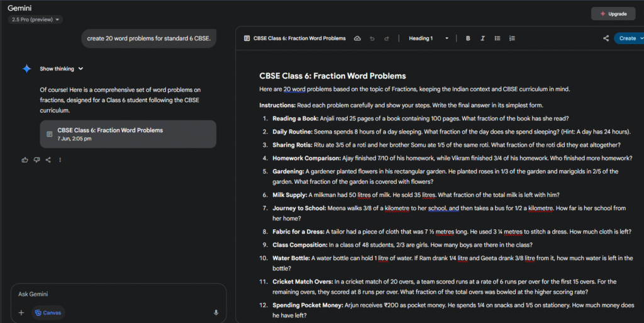Expand the Show thinking section
Viewport: 644px width, 323px height.
pyautogui.click(x=61, y=69)
